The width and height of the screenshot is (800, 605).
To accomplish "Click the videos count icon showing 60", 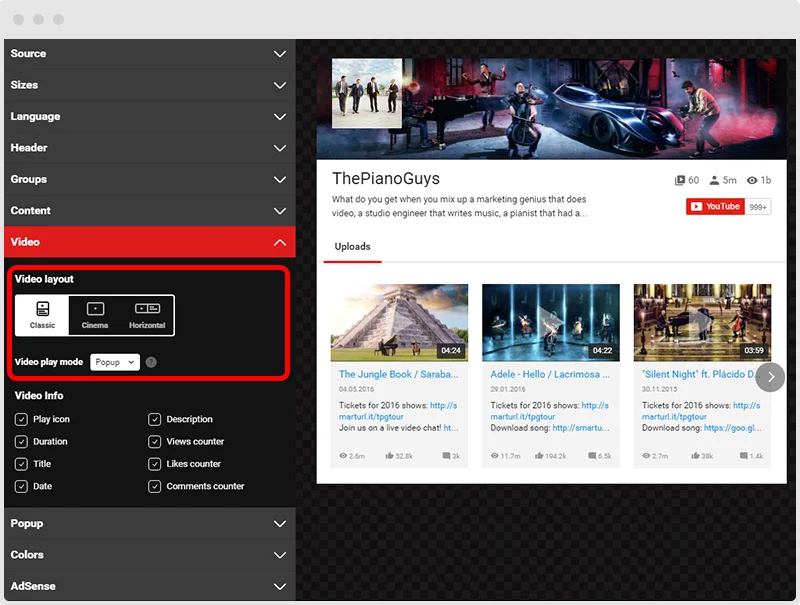I will pyautogui.click(x=680, y=180).
